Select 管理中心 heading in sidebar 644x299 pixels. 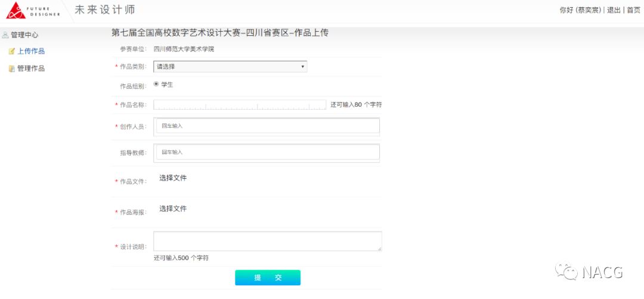(x=24, y=35)
